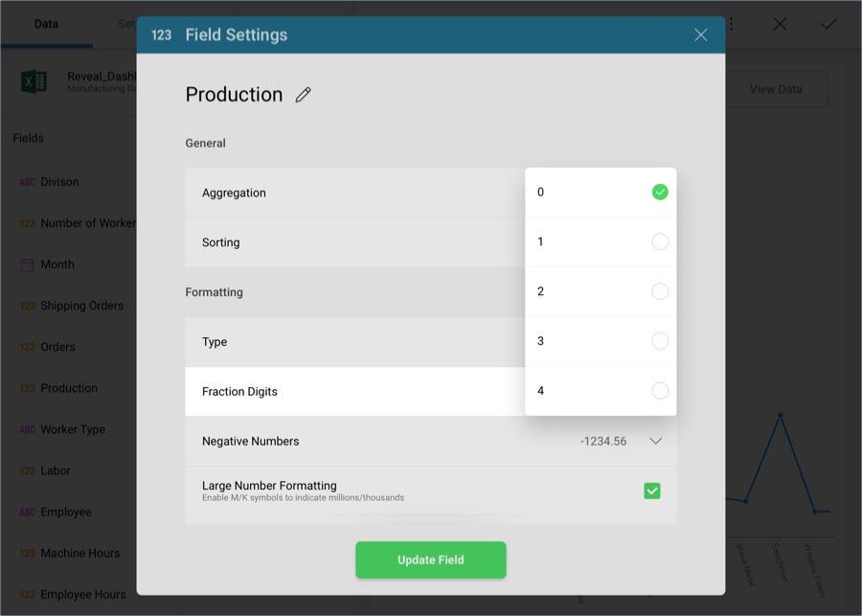Click the 123 icon in Field Settings header

click(x=163, y=34)
